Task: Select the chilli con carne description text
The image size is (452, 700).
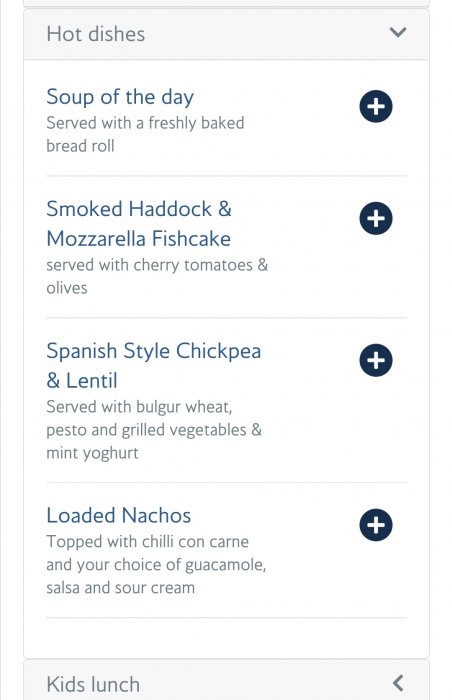Action: pyautogui.click(x=156, y=565)
